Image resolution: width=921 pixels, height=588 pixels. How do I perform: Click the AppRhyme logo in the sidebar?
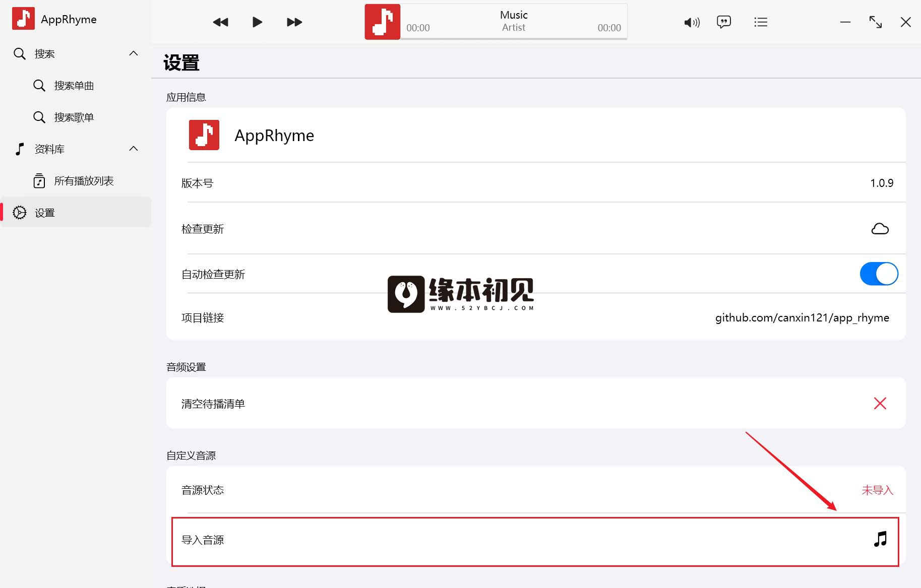[23, 19]
